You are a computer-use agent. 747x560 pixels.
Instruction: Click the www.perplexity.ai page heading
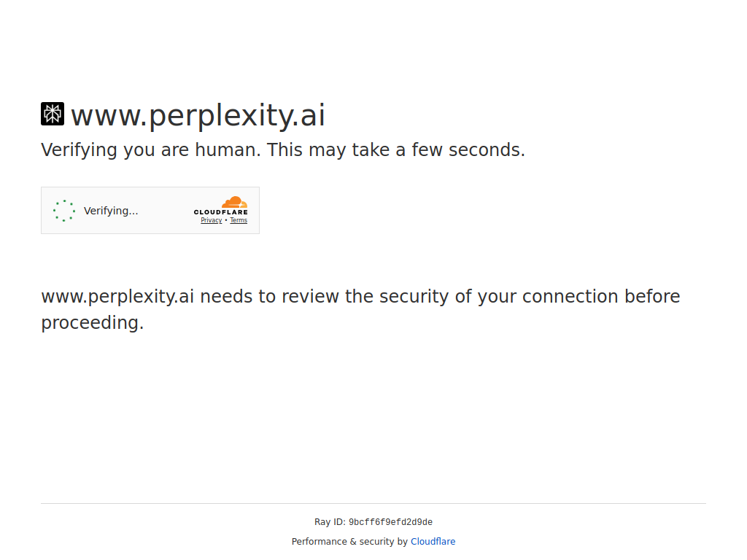198,115
